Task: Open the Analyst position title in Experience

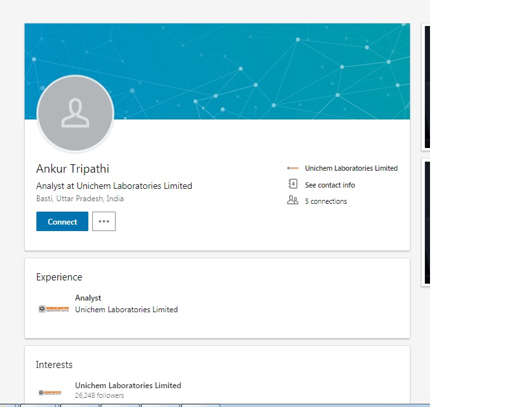Action: [x=88, y=298]
